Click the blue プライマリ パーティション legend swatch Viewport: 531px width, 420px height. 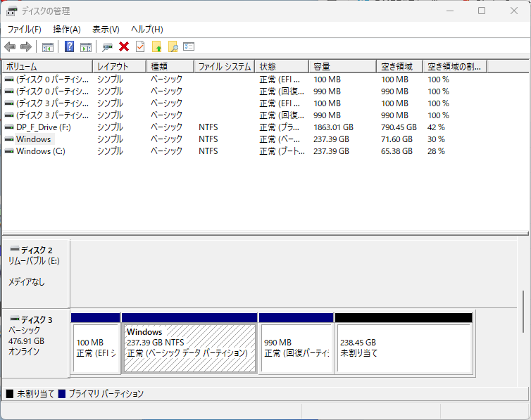click(x=62, y=394)
